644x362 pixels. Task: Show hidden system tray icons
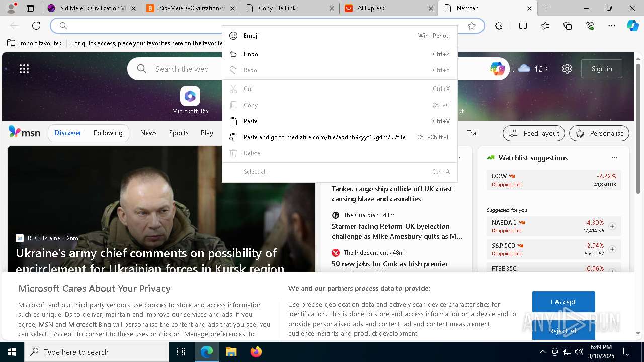pos(542,352)
